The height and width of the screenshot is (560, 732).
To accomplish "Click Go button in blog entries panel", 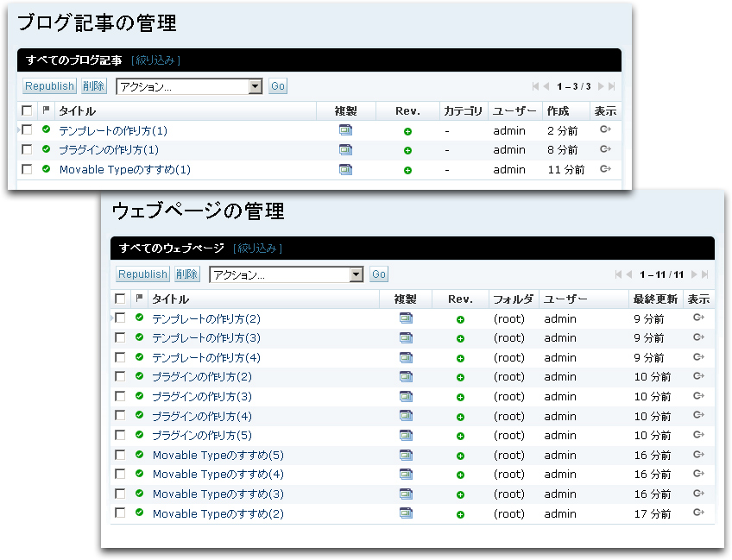I will click(x=278, y=86).
